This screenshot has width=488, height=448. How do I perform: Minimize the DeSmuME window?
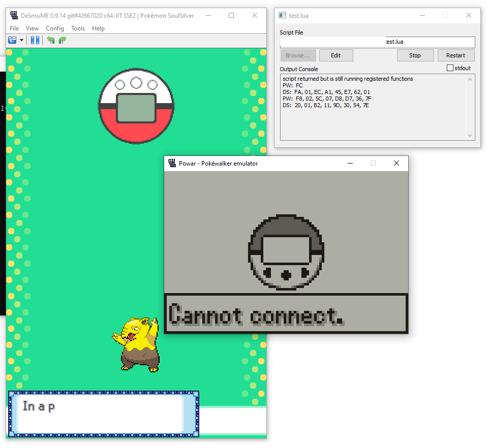click(208, 15)
